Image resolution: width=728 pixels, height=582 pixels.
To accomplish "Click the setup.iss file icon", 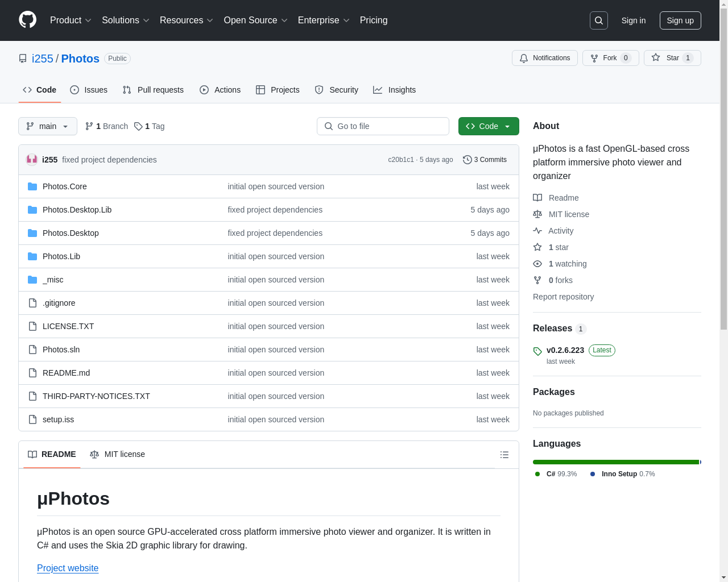I will [x=32, y=419].
